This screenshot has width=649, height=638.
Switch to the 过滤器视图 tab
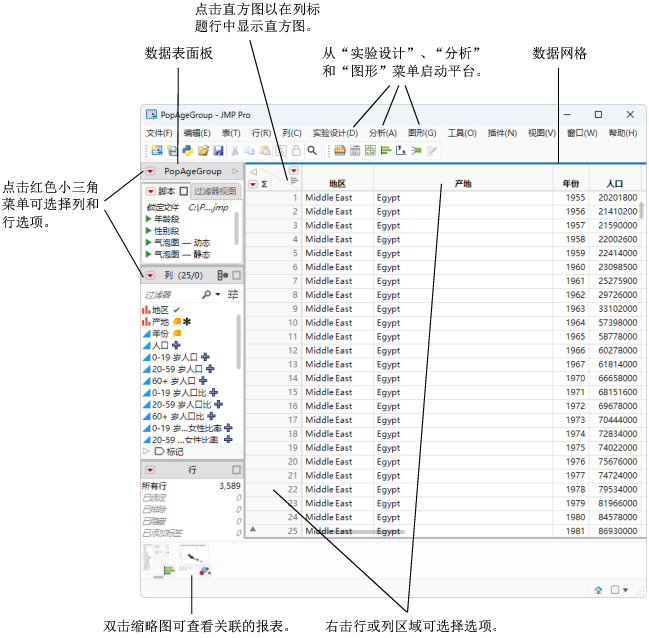215,191
